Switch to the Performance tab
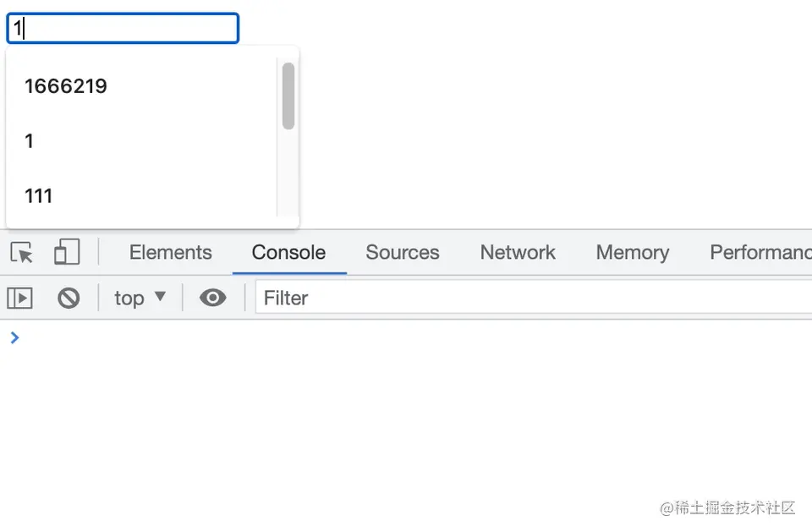Viewport: 812px width, 532px height. (x=760, y=252)
